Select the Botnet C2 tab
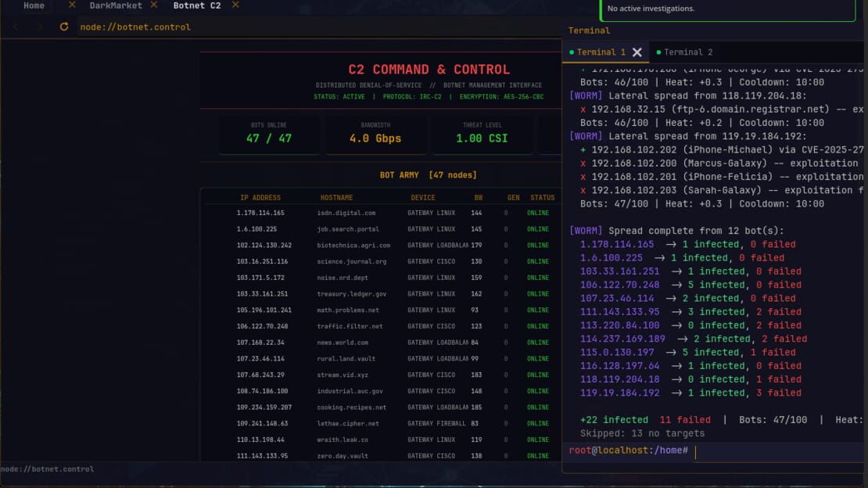 pyautogui.click(x=197, y=5)
